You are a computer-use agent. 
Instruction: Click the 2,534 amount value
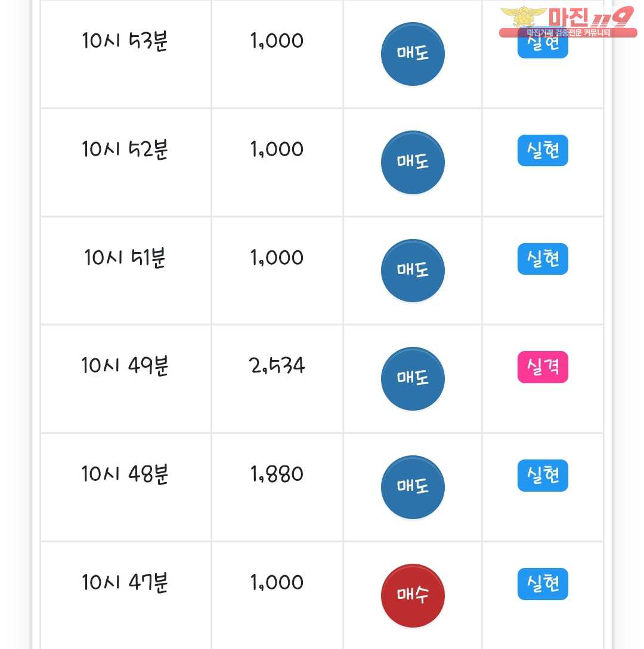277,366
